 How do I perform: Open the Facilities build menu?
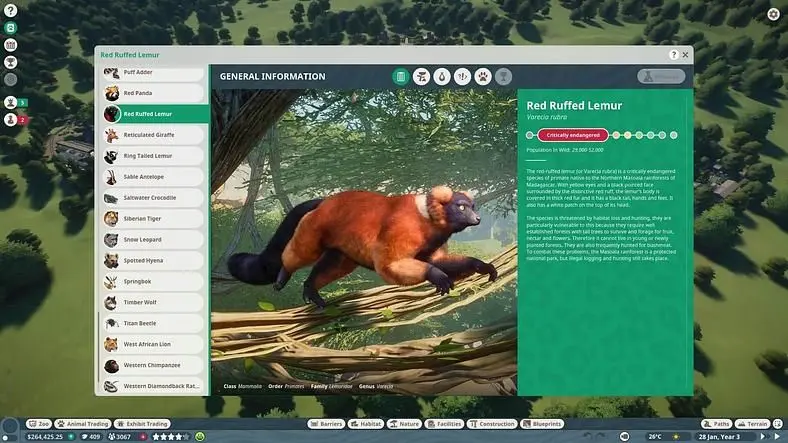pos(444,424)
